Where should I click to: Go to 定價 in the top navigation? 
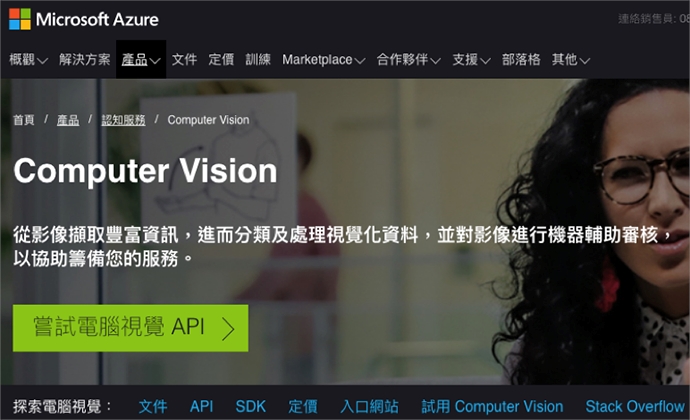tap(221, 59)
